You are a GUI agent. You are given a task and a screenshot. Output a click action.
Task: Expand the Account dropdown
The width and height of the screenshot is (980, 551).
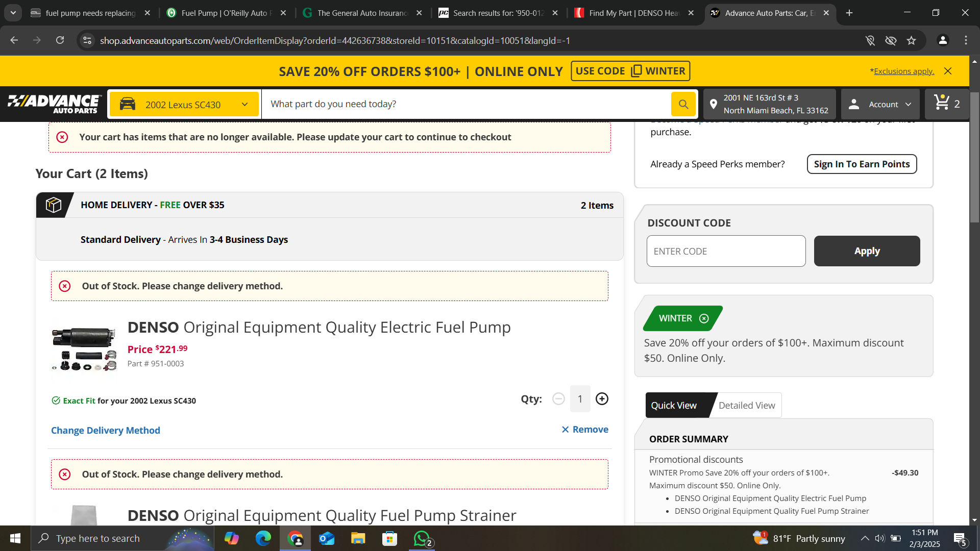[880, 104]
